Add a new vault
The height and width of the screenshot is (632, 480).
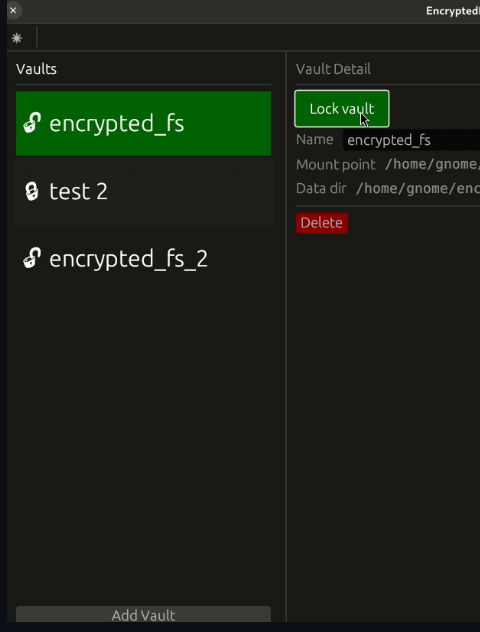(143, 615)
